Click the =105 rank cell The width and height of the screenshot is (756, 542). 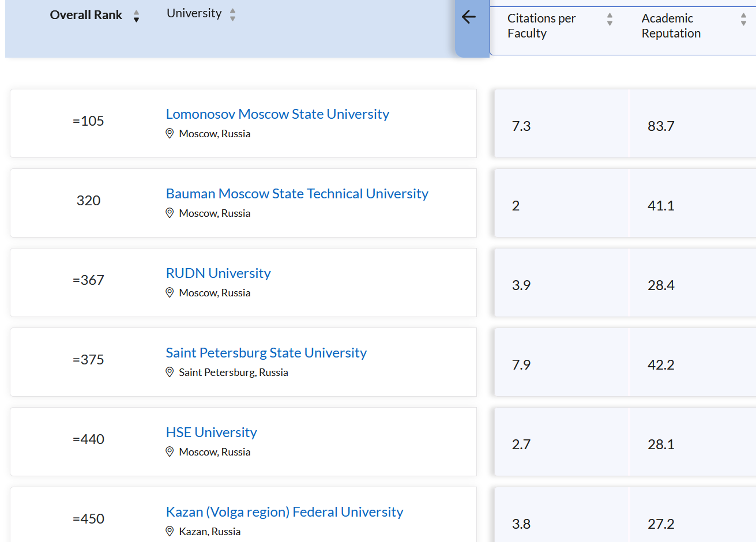pyautogui.click(x=88, y=121)
